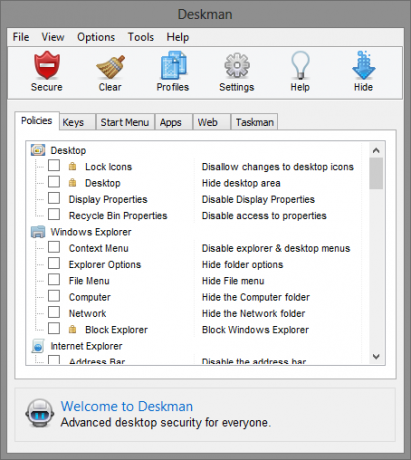This screenshot has height=460, width=411.
Task: Tick the Context Menu checkbox
Action: tap(54, 247)
